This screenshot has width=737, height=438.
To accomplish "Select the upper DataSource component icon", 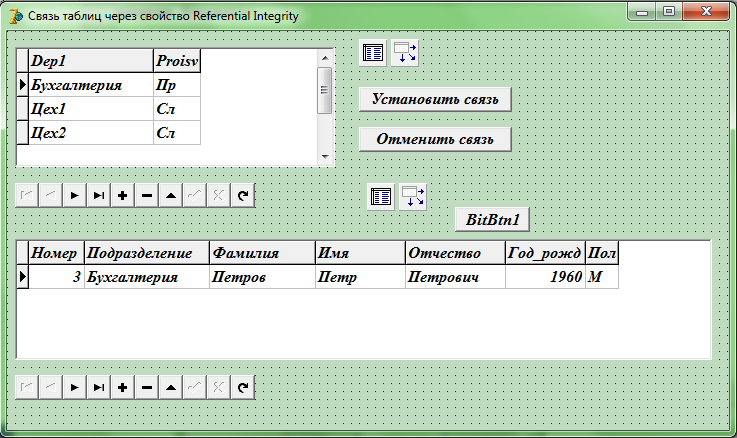I will pyautogui.click(x=405, y=53).
